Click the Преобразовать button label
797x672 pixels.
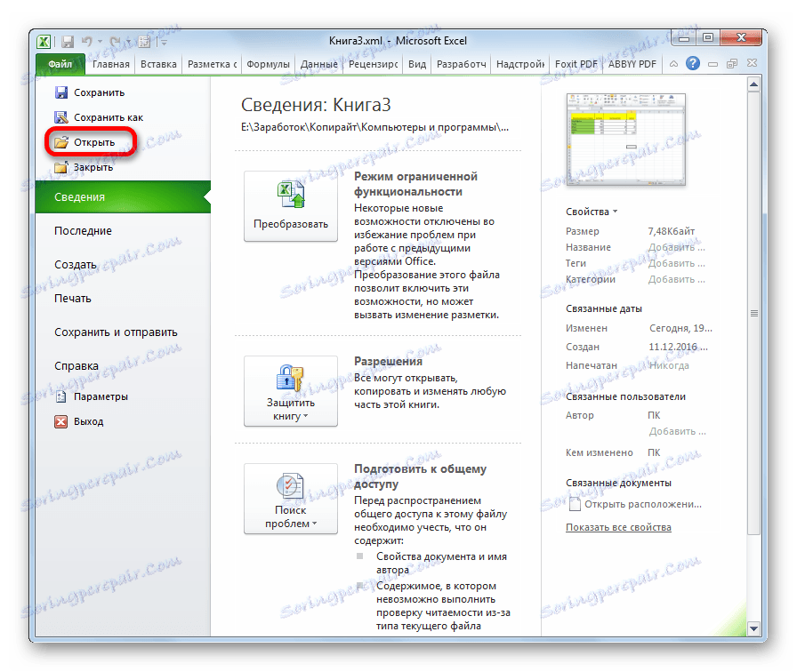[x=291, y=224]
